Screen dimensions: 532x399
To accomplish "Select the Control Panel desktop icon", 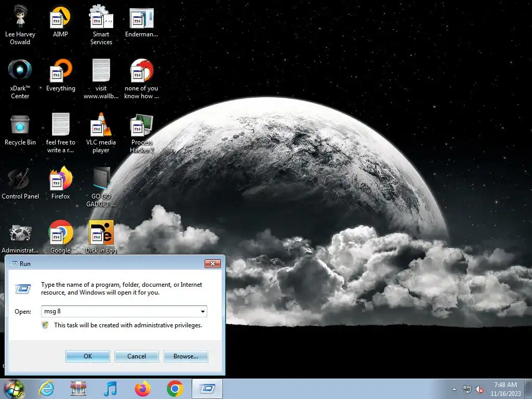I will [x=20, y=183].
